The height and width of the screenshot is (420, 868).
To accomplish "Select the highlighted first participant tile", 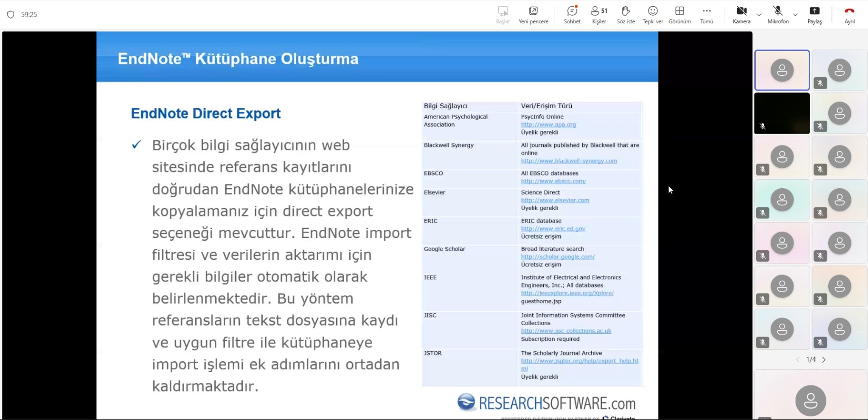I will [x=782, y=70].
